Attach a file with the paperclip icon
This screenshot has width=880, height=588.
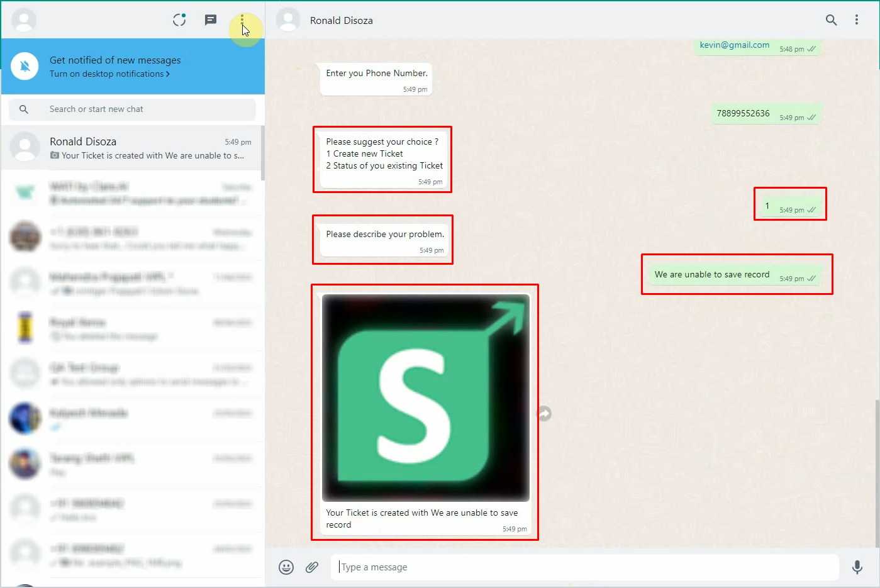(312, 567)
